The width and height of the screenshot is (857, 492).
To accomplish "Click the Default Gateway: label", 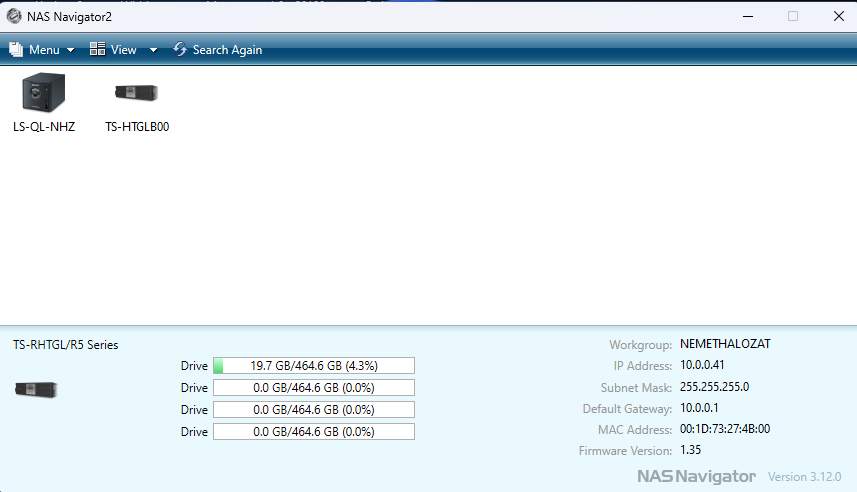I will click(627, 409).
